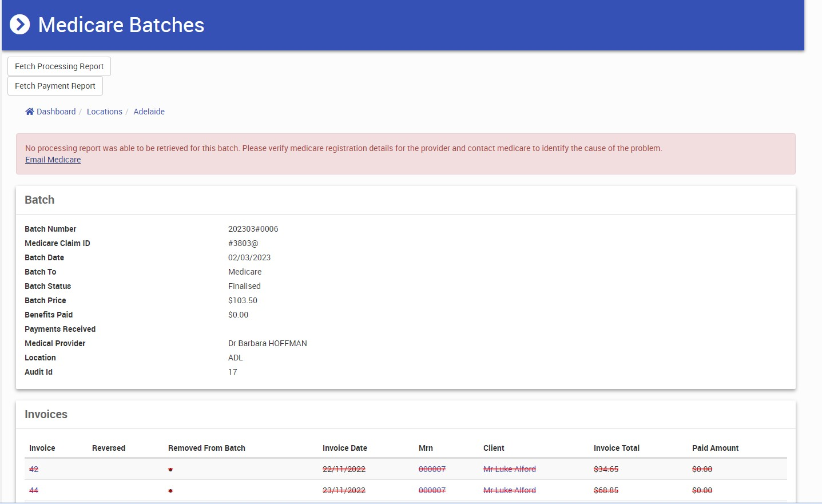
Task: Click the Medicare Claim ID label
Action: [57, 243]
